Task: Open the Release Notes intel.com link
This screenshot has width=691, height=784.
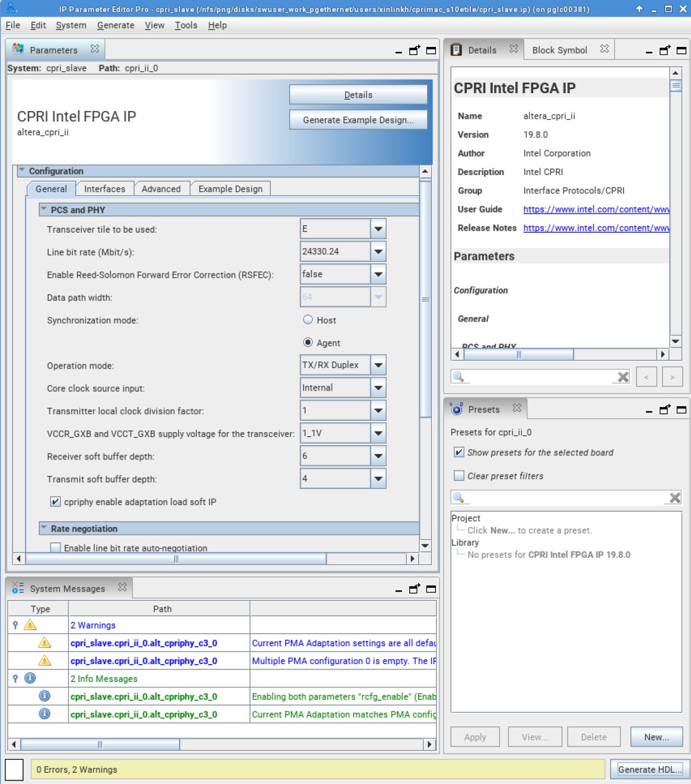Action: 596,228
